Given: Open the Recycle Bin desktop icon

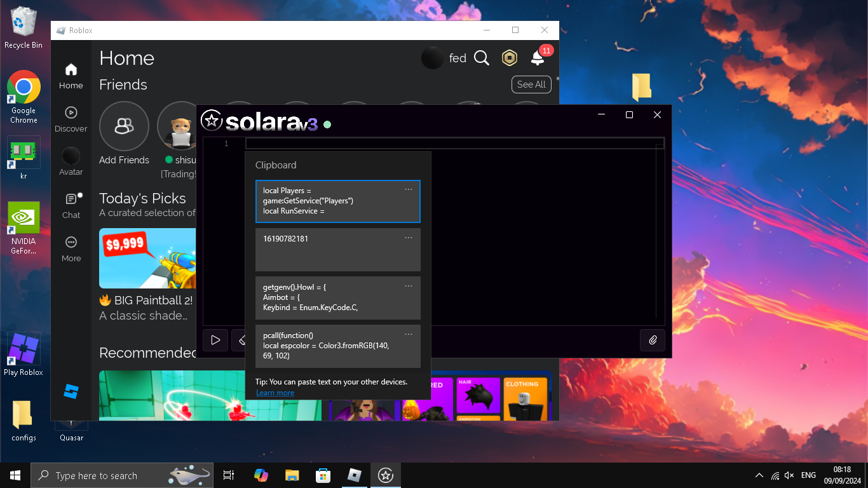Looking at the screenshot, I should 24,28.
